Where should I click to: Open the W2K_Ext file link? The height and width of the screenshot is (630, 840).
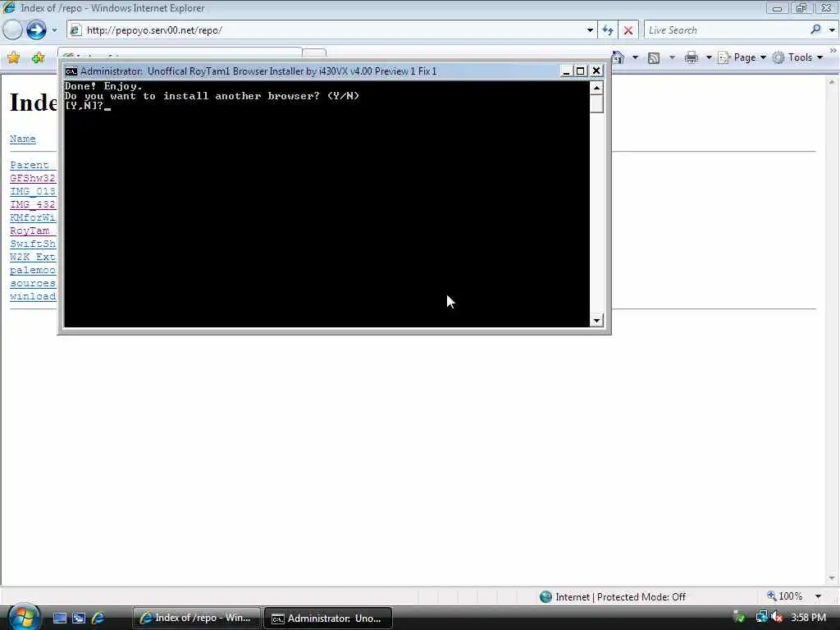coord(33,257)
